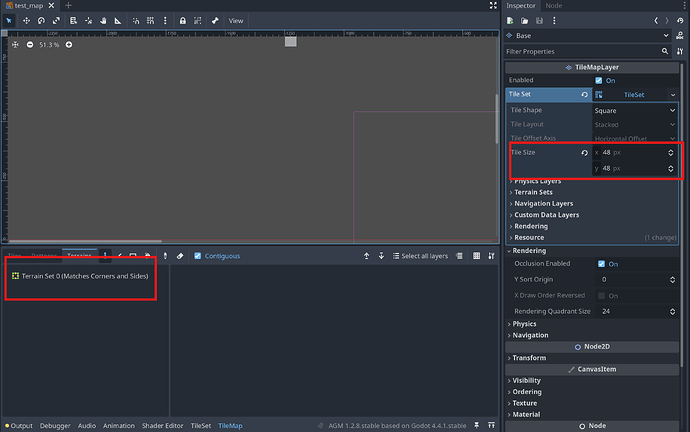Select the pivot point tool
The image size is (690, 432).
(88, 21)
